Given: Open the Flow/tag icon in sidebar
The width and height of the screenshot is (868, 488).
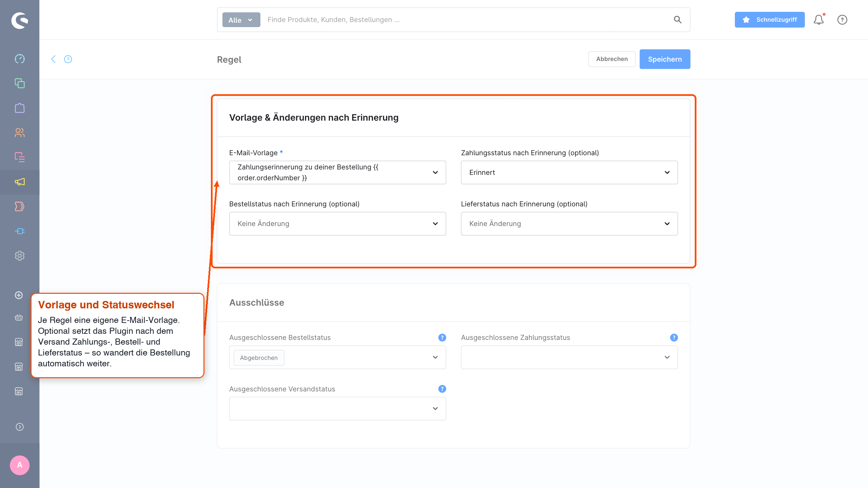Looking at the screenshot, I should click(x=20, y=206).
